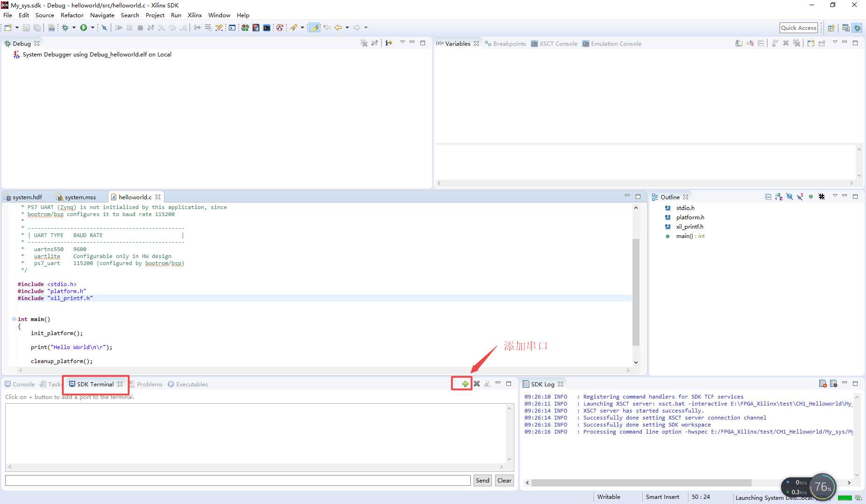This screenshot has width=866, height=504.
Task: Click the Clear button in SDK Terminal
Action: click(x=504, y=480)
